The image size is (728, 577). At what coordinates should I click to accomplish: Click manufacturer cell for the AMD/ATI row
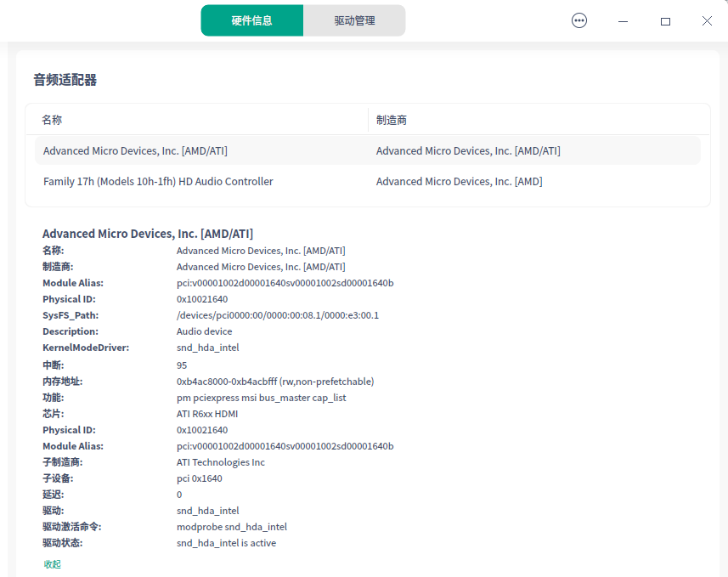468,151
